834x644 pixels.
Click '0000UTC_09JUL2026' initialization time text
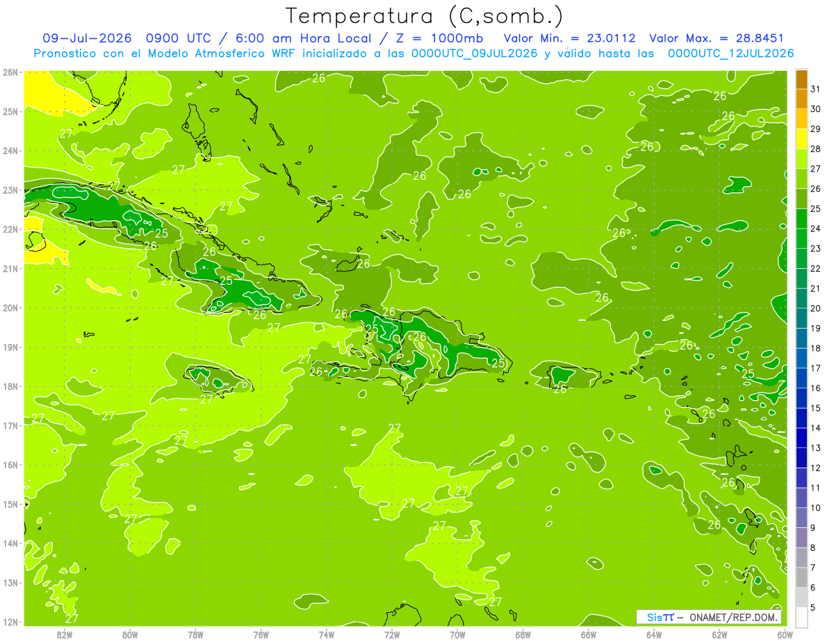point(475,53)
